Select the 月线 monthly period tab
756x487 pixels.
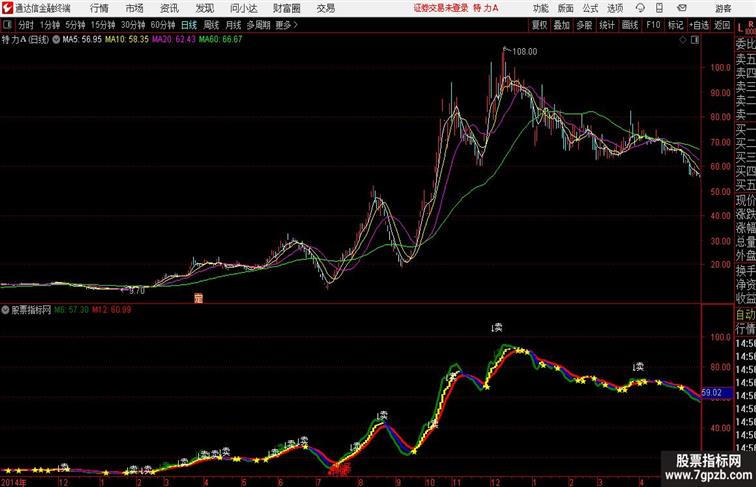click(x=233, y=25)
